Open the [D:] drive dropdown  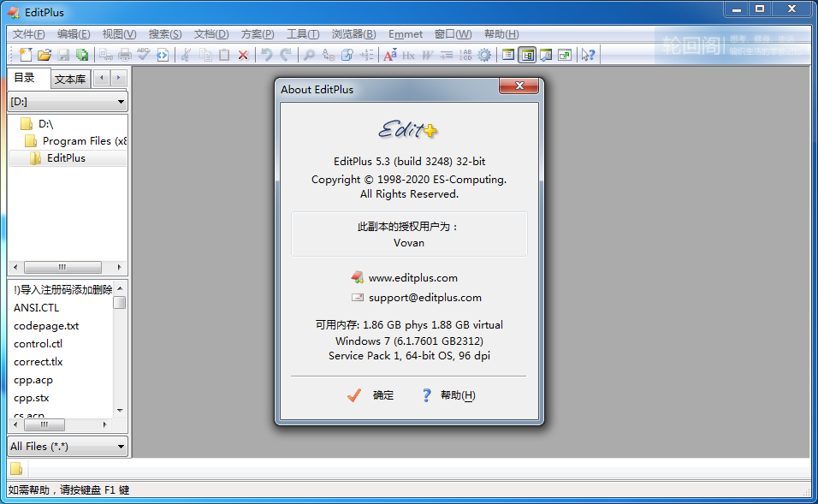pos(121,102)
